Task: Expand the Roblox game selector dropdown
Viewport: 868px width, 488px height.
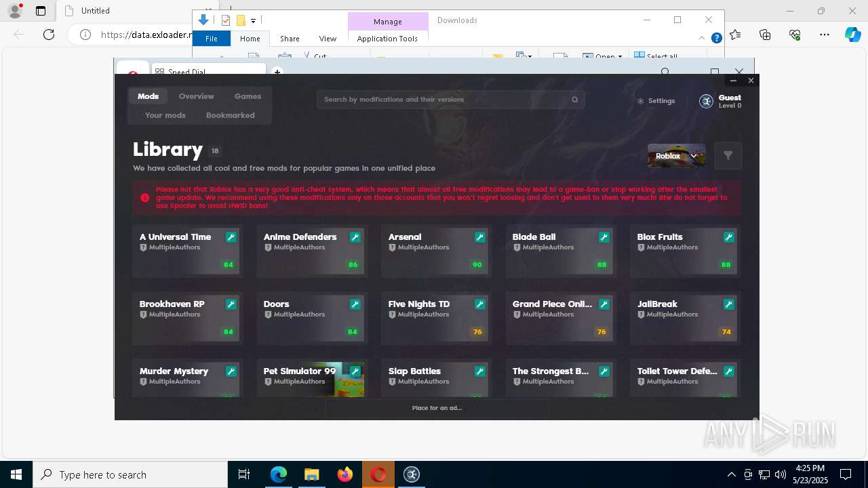Action: tap(676, 156)
